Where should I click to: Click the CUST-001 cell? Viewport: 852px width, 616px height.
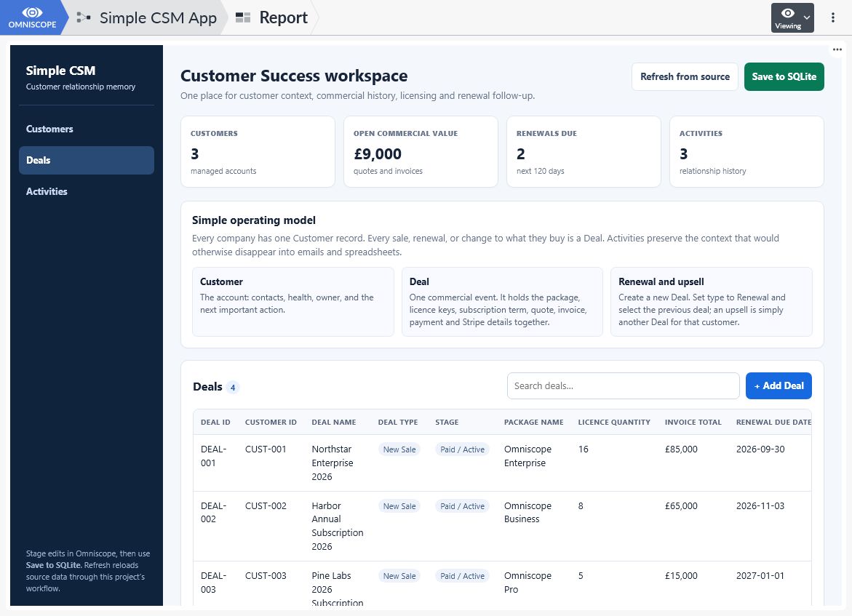pos(266,449)
